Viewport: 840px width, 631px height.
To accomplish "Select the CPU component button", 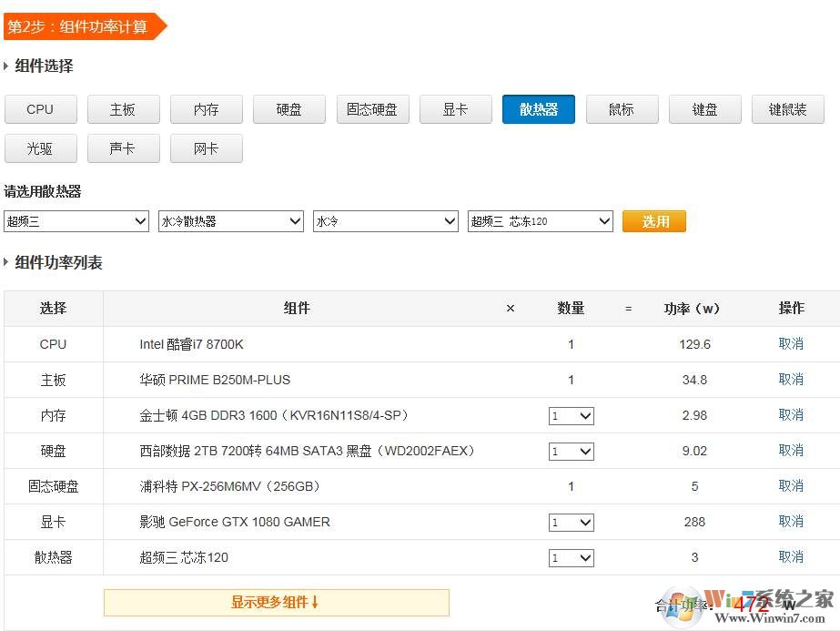I will 40,109.
